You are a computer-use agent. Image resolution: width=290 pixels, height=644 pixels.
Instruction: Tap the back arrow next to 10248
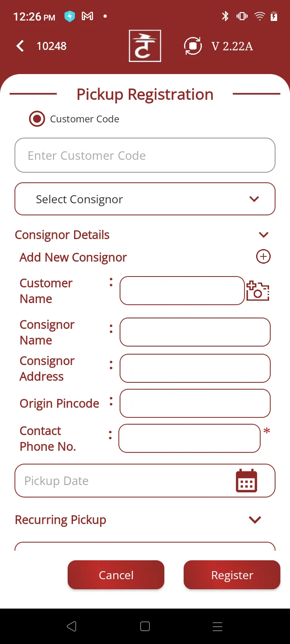20,46
